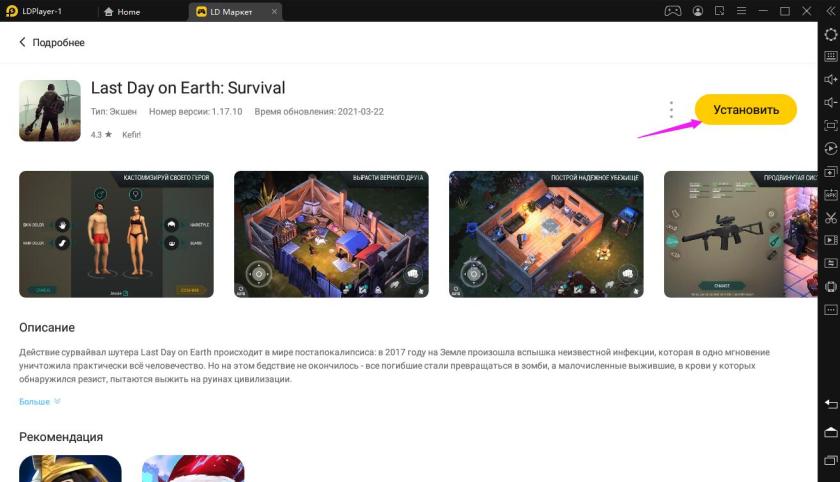
Task: Open the user account icon in title bar
Action: tap(696, 11)
